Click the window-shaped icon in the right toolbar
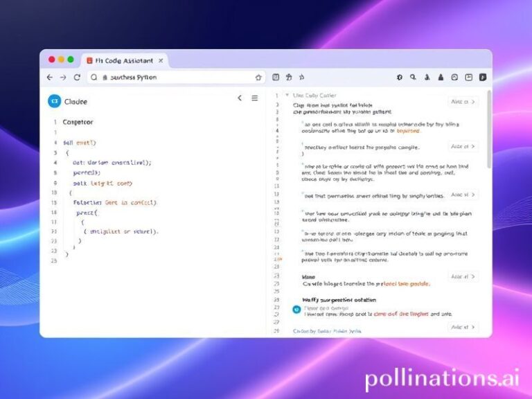Screen dimensions: 532x399 point(468,78)
